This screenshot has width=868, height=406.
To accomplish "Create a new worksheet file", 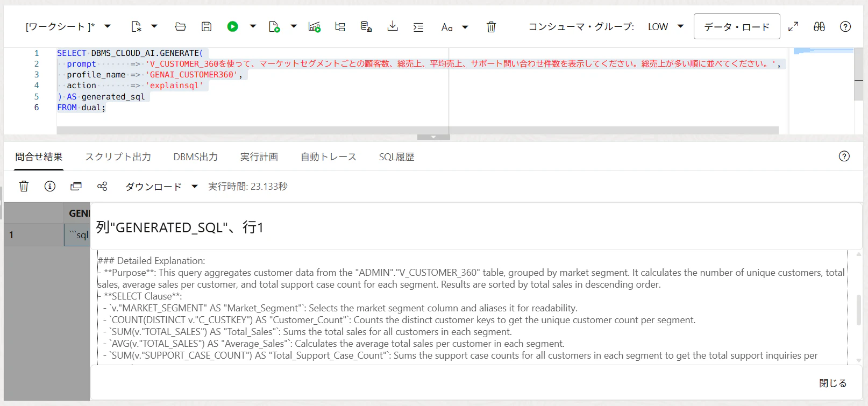I will pos(137,26).
